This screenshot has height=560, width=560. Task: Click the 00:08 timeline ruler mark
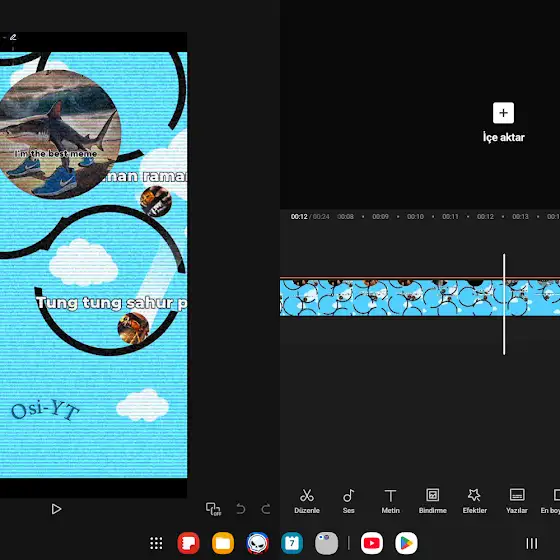(345, 216)
